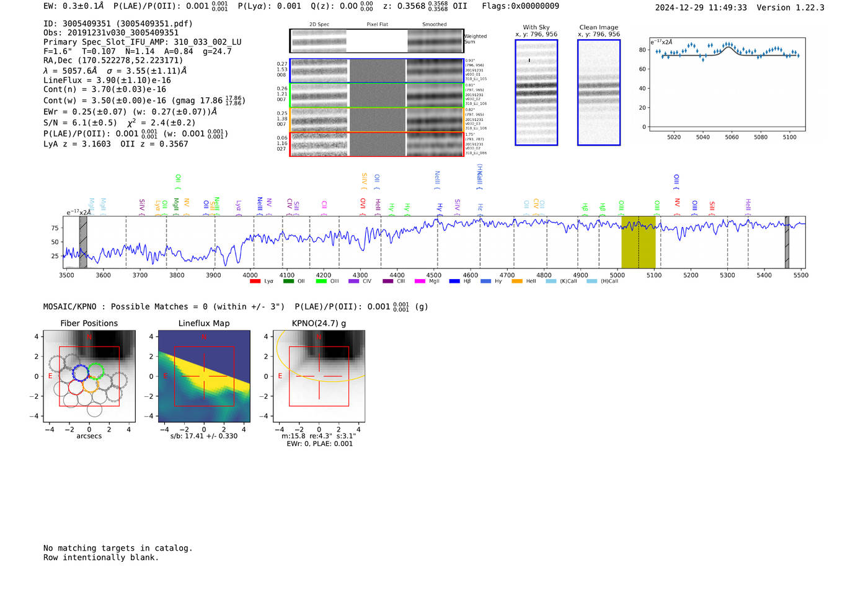
Task: Open the Clean Image CCD cutout
Action: pyautogui.click(x=599, y=92)
